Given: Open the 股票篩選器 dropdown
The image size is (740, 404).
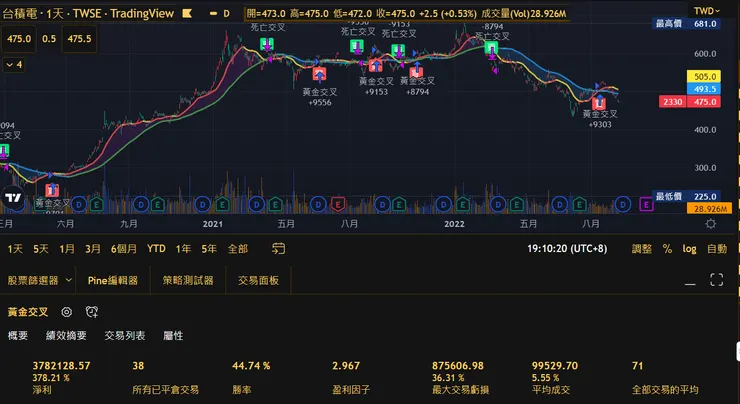Looking at the screenshot, I should click(40, 280).
